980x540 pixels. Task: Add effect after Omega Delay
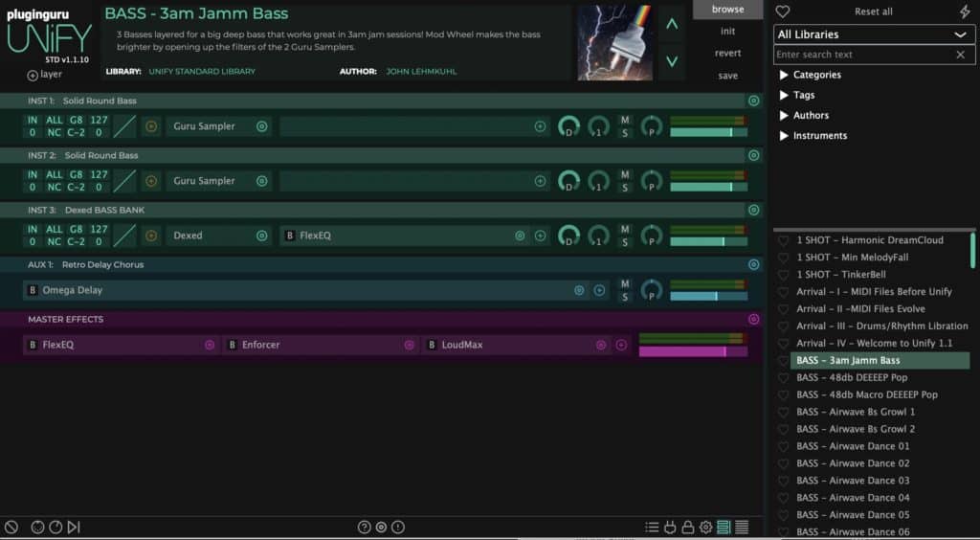tap(599, 290)
